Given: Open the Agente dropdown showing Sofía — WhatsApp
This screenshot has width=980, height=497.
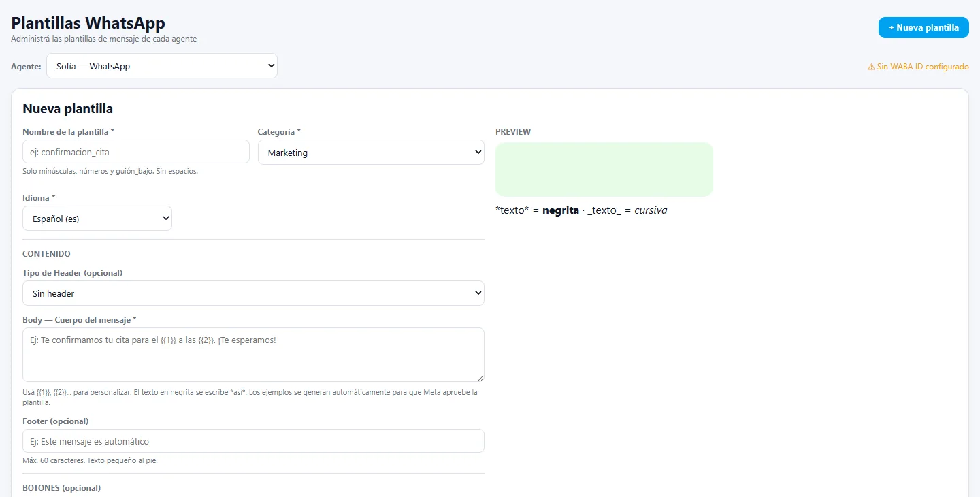Looking at the screenshot, I should click(x=162, y=66).
